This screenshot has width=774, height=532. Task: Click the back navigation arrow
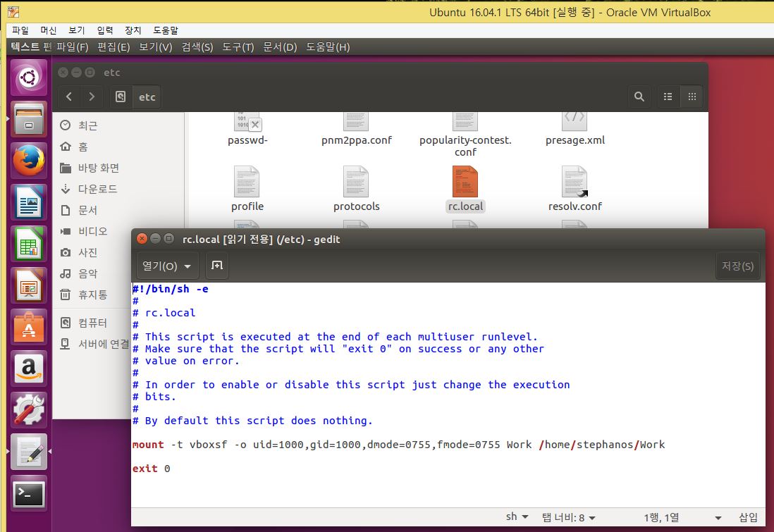click(x=68, y=97)
